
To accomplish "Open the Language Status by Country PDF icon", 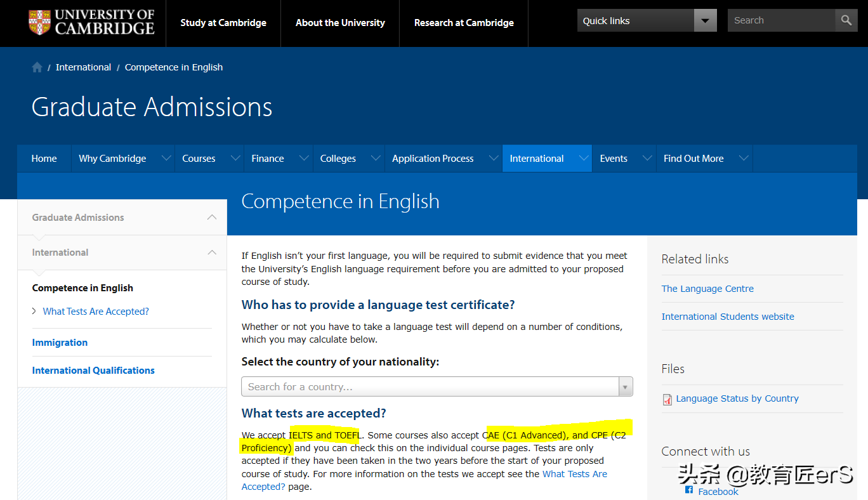I will tap(667, 399).
